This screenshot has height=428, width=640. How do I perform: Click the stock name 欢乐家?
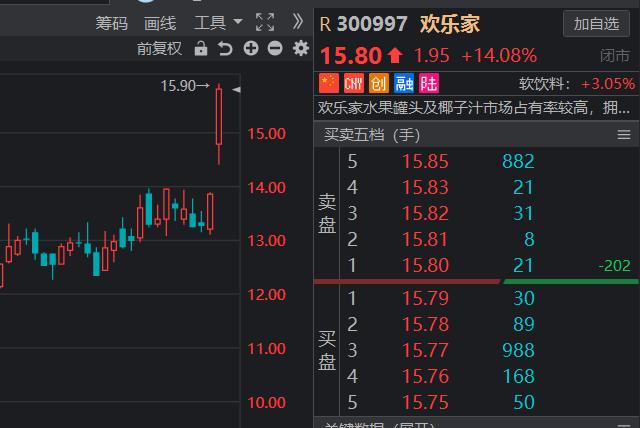click(450, 24)
